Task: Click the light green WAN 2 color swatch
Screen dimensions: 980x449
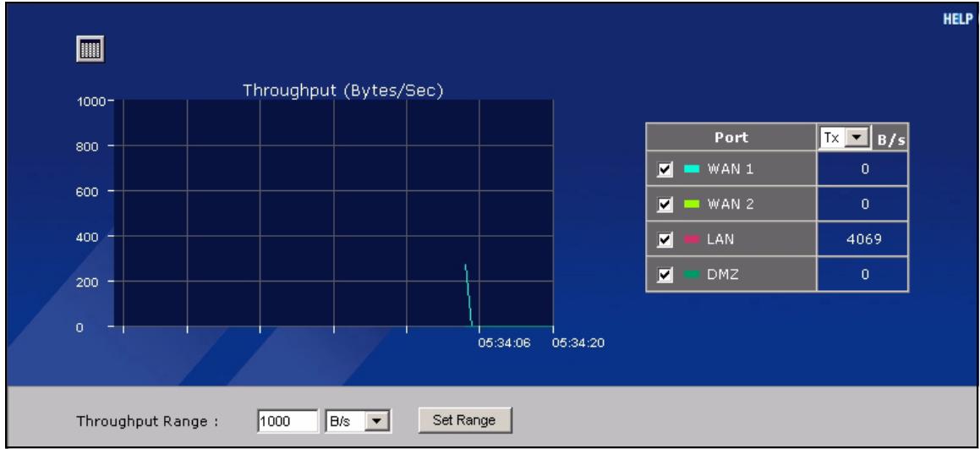Action: click(691, 205)
